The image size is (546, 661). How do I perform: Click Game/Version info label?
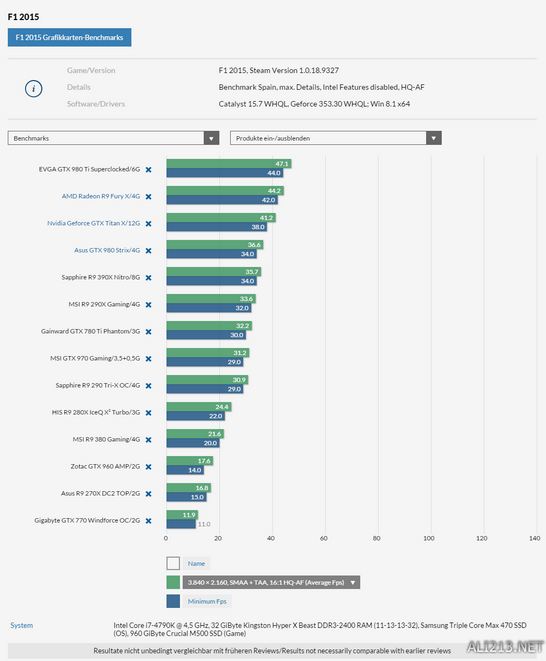coord(91,70)
